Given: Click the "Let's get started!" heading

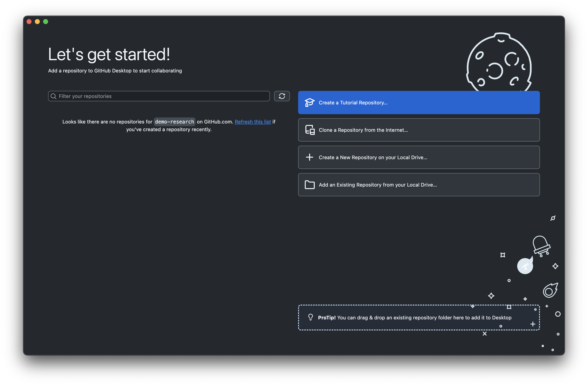Looking at the screenshot, I should click(x=109, y=54).
